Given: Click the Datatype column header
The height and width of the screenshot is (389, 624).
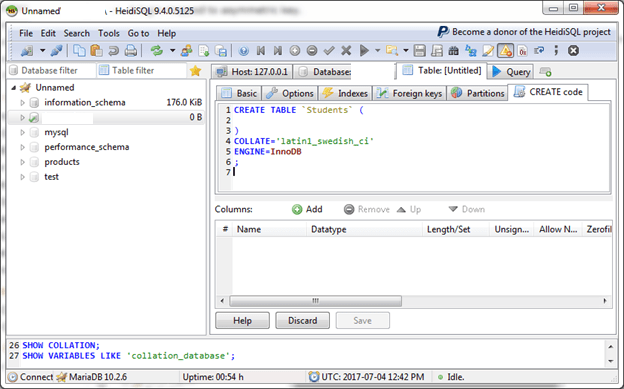Looking at the screenshot, I should [364, 229].
